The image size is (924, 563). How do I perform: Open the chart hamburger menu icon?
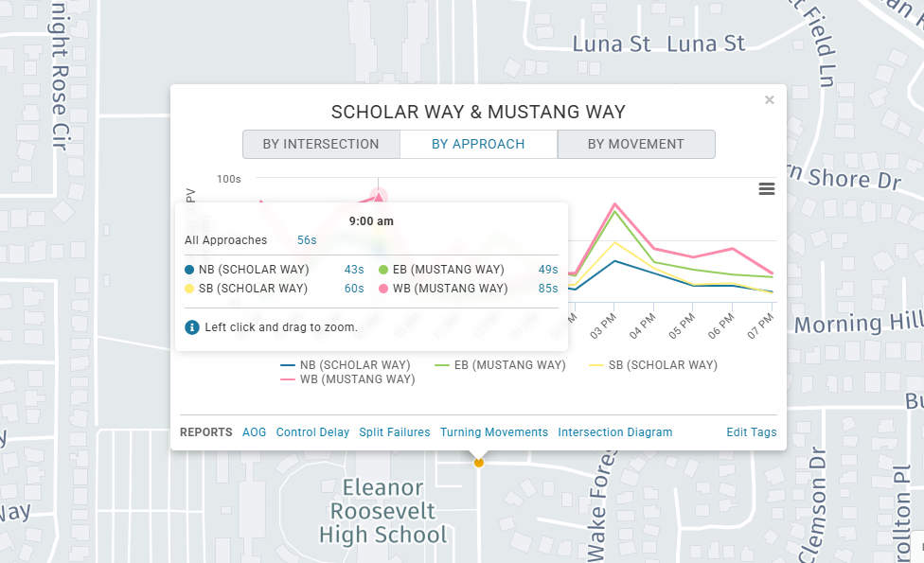tap(766, 188)
